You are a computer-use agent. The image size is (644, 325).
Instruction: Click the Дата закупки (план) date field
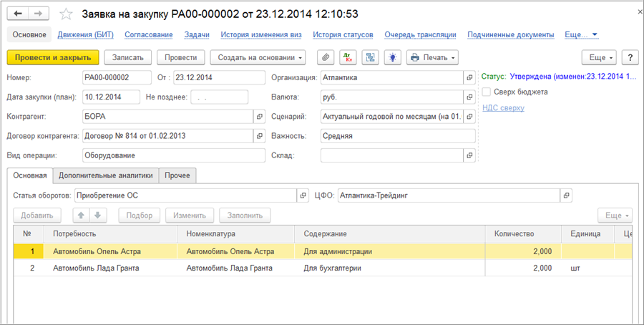pos(110,97)
